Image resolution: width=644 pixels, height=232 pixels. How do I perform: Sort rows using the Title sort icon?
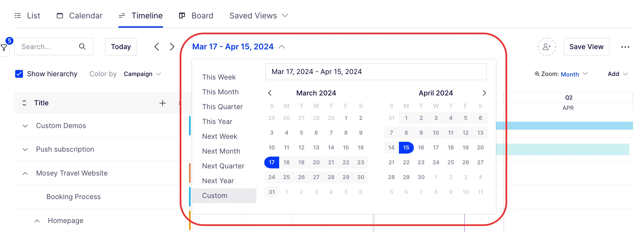[x=24, y=103]
